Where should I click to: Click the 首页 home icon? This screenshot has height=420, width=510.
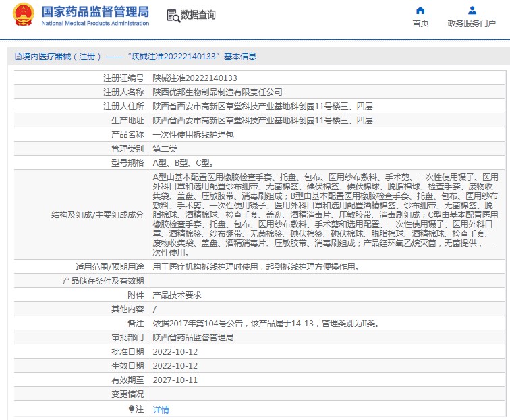[x=420, y=10]
